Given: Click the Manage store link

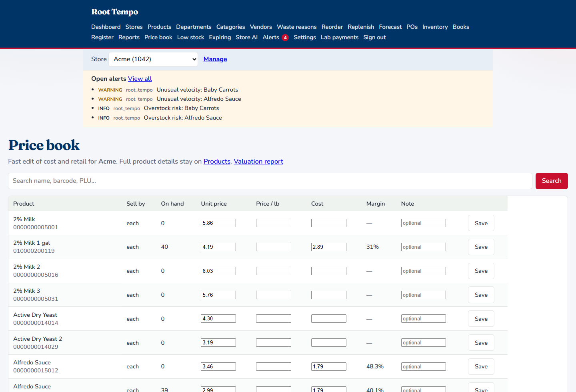Looking at the screenshot, I should click(215, 59).
